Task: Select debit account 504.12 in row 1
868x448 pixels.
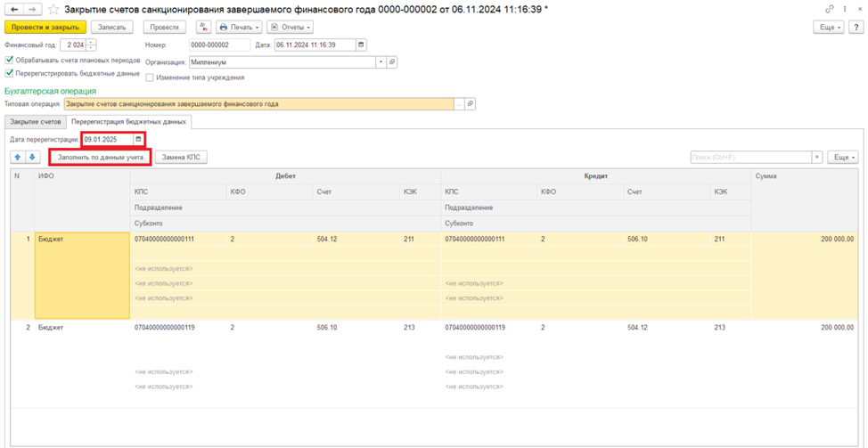Action: pos(356,239)
